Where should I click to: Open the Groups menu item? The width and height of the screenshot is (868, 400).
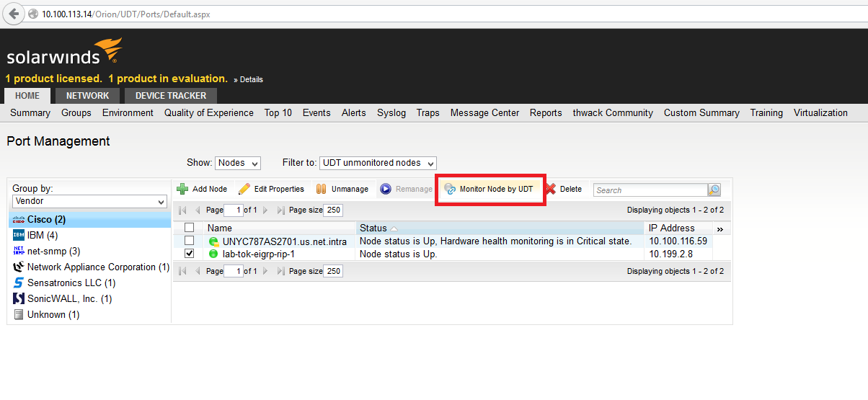[x=76, y=112]
